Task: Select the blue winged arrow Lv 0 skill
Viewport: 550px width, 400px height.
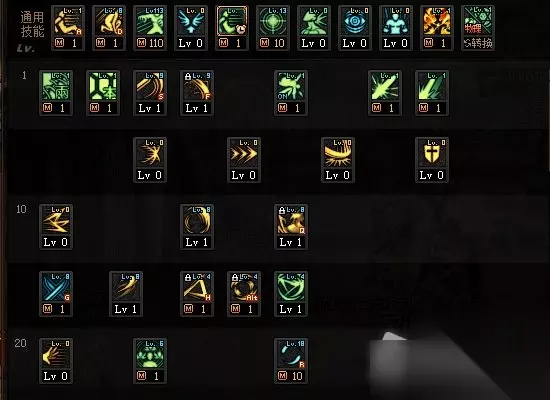Action: pyautogui.click(x=191, y=21)
